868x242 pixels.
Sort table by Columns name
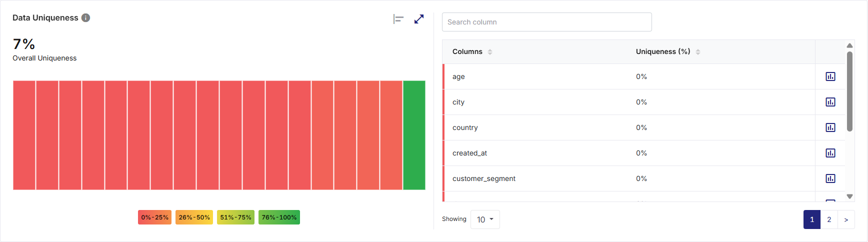click(x=490, y=52)
